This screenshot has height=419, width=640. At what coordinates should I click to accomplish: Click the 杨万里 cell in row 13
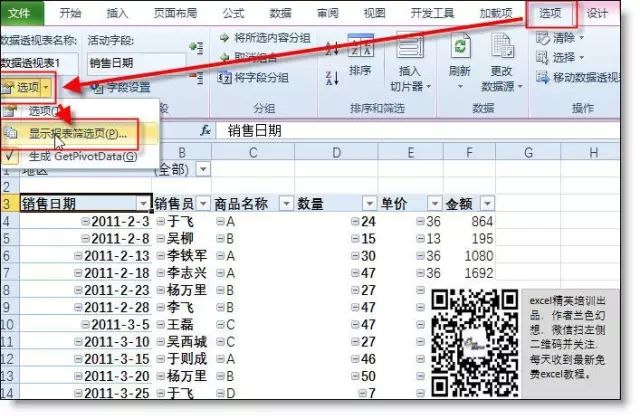pyautogui.click(x=182, y=376)
